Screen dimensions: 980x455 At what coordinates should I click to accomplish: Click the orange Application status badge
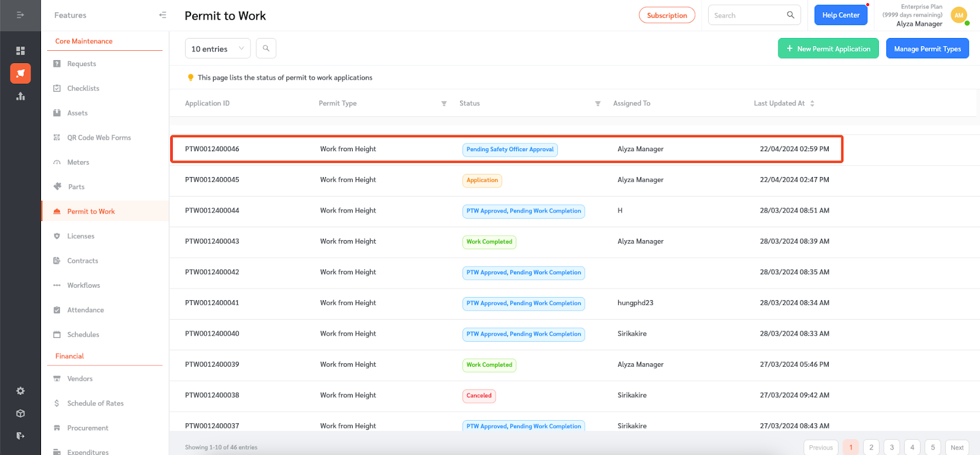point(482,180)
